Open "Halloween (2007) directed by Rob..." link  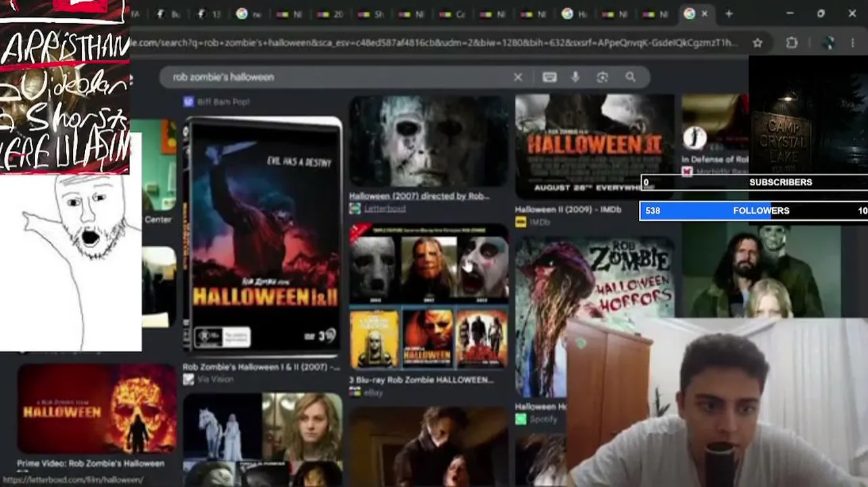point(419,196)
